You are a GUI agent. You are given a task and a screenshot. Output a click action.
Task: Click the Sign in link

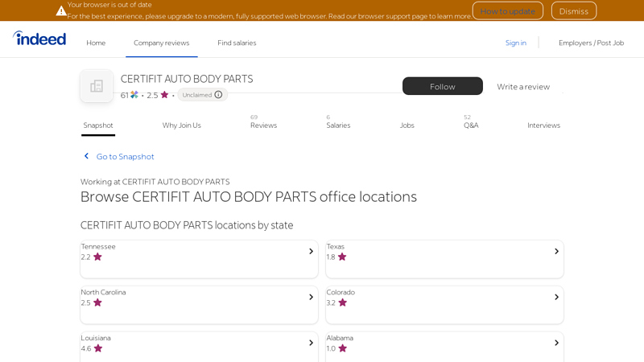515,43
